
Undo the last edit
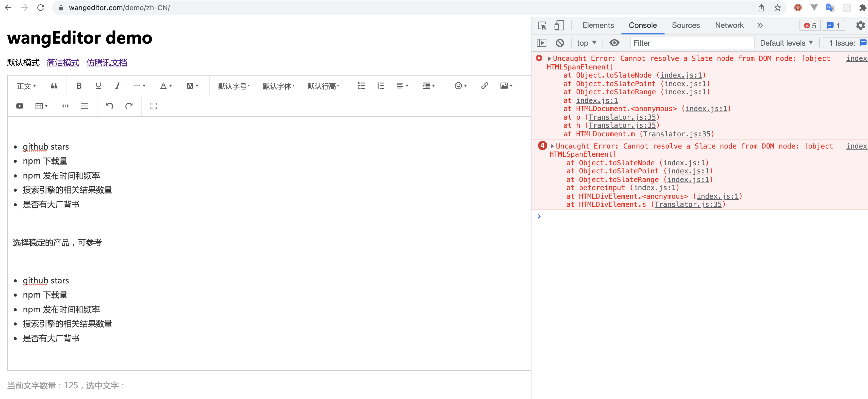pyautogui.click(x=109, y=106)
